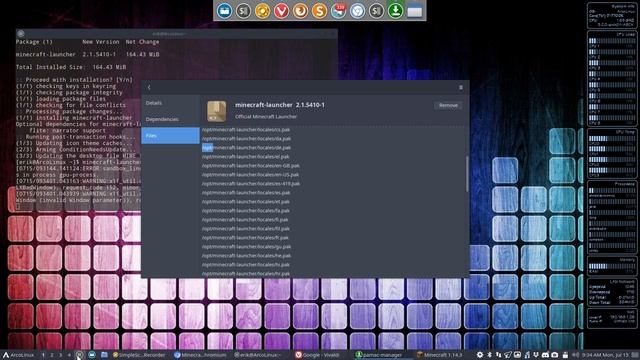Open the orange 'S' dock icon
The image size is (640, 360).
point(319,11)
